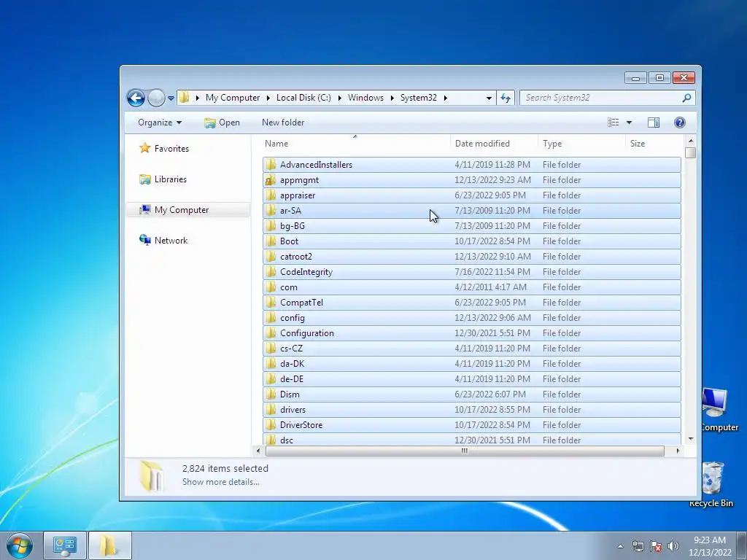This screenshot has height=560, width=747.
Task: Expand the arrow after My Computer breadcrumb
Action: coord(268,98)
